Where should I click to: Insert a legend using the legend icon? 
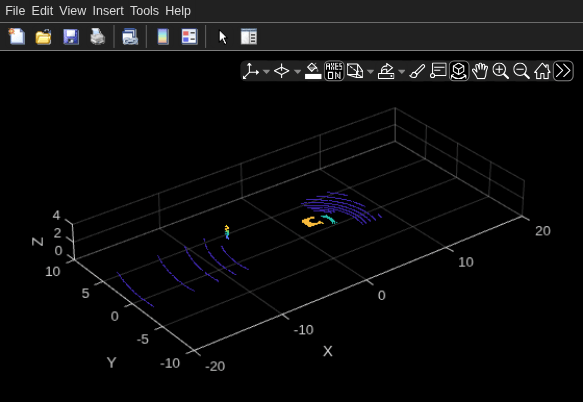pyautogui.click(x=190, y=36)
